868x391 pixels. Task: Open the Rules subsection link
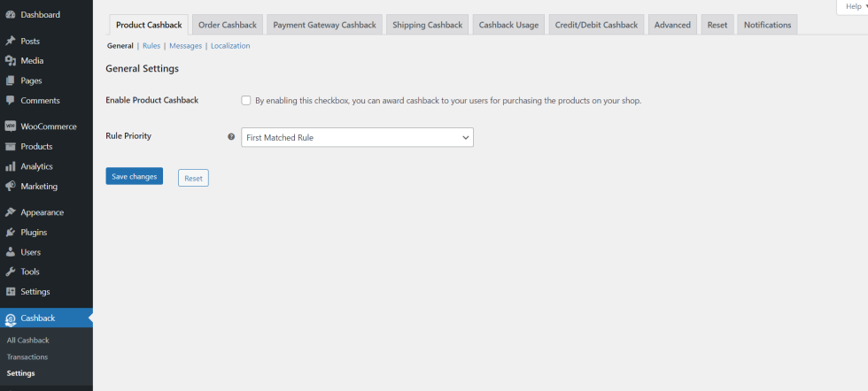click(x=151, y=46)
